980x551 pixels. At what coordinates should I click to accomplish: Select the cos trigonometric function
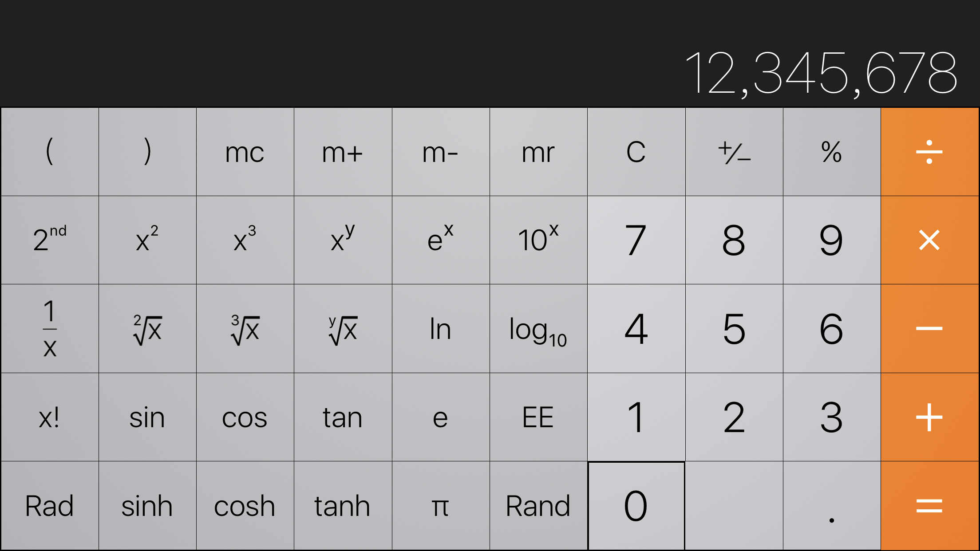tap(245, 417)
